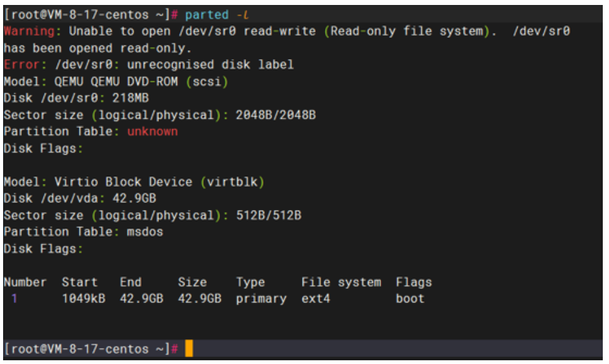The image size is (609, 364).
Task: Click the orange cursor at the bottom prompt
Action: pos(189,349)
